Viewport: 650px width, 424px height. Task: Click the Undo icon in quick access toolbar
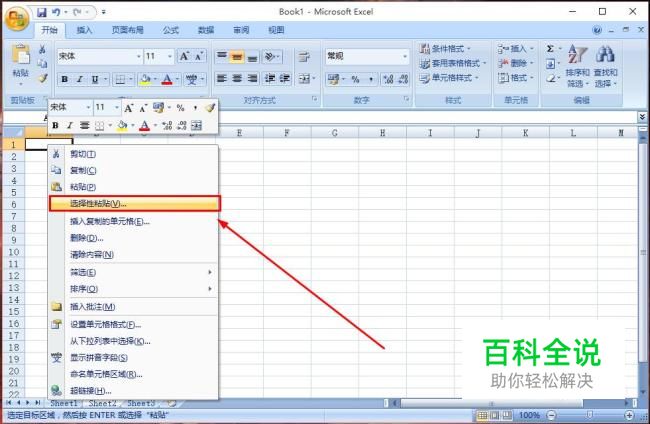[x=56, y=12]
